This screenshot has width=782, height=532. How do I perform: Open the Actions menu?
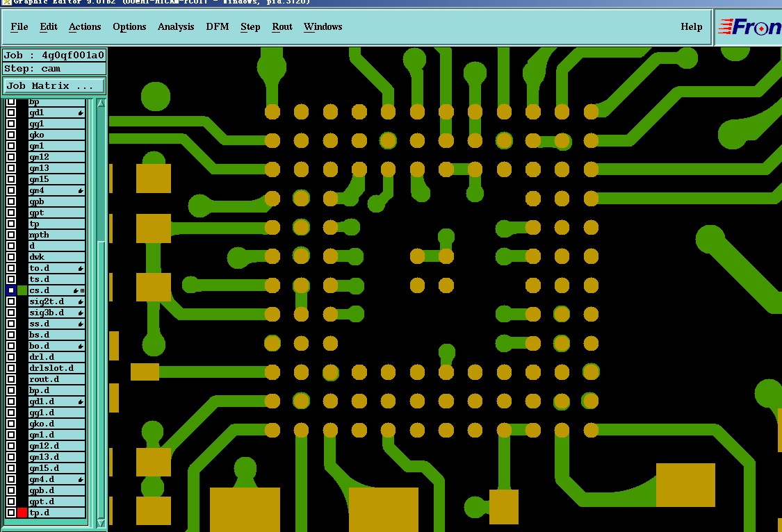point(85,27)
